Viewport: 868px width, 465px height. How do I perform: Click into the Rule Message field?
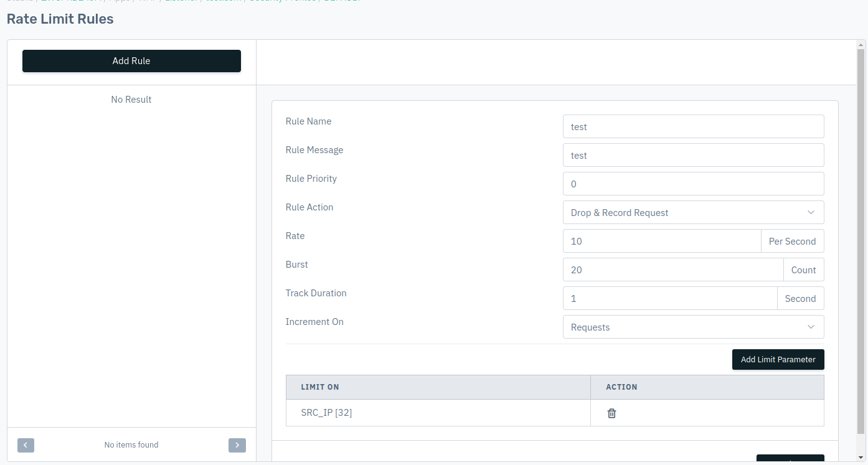pos(693,155)
